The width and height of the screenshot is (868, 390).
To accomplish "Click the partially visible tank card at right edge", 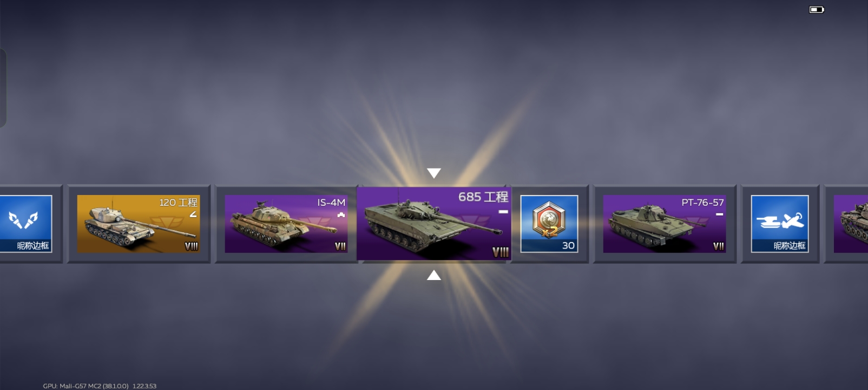I will (851, 224).
